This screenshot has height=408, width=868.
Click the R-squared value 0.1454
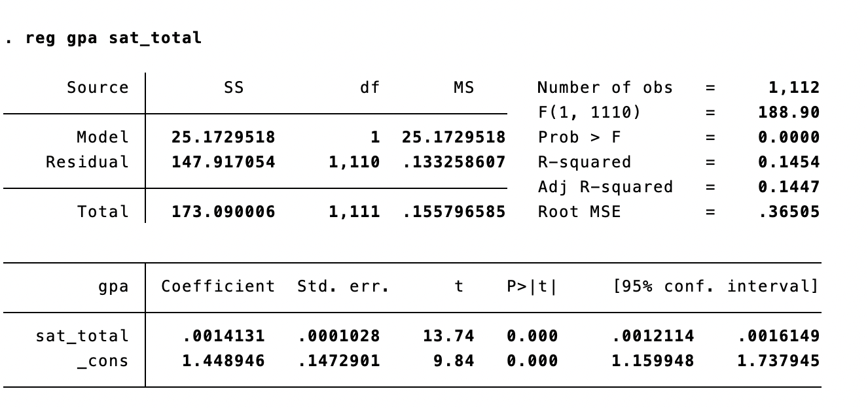[789, 162]
